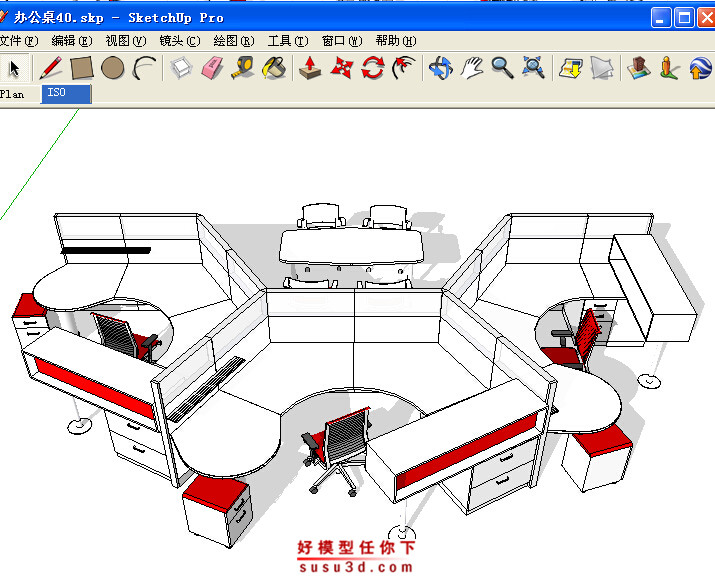Switch to the ISO scene tab
This screenshot has height=577, width=715.
pos(66,94)
